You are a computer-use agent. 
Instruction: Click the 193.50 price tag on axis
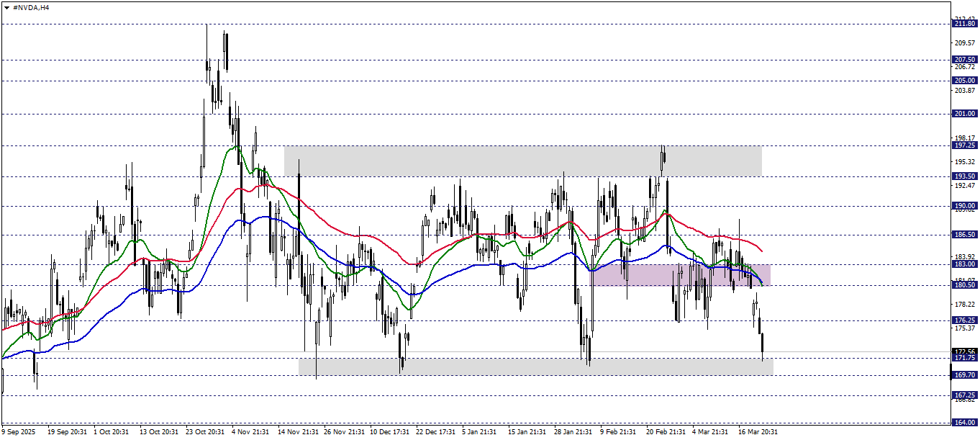click(965, 176)
